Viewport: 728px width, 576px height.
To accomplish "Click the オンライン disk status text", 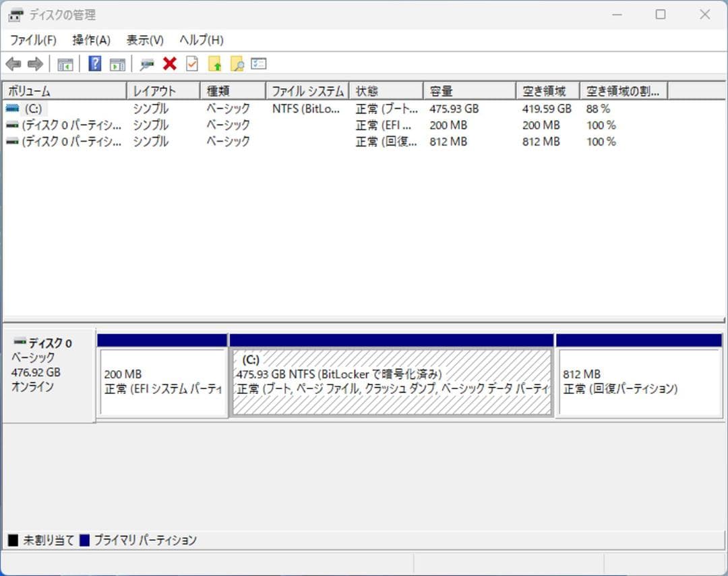I will 32,387.
